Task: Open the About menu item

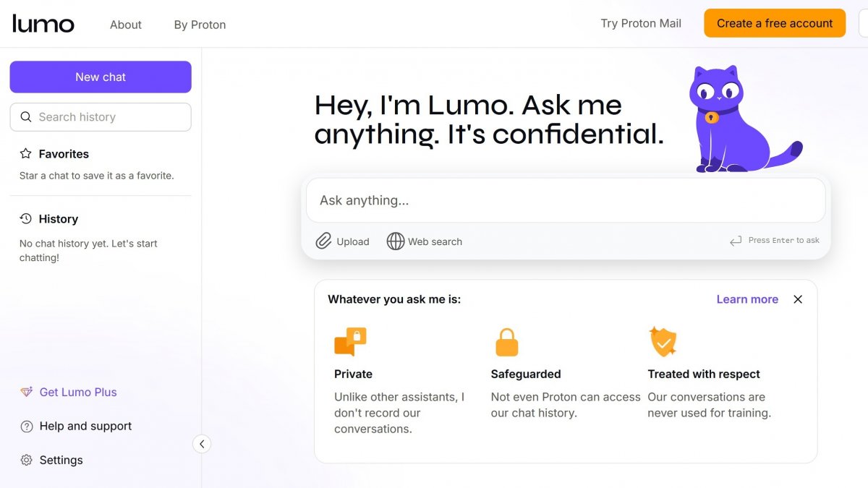Action: pyautogui.click(x=126, y=25)
